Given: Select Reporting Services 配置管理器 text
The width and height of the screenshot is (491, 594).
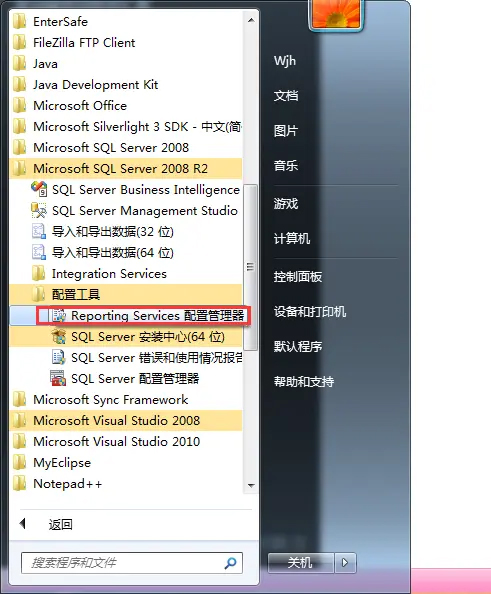Looking at the screenshot, I should 158,316.
